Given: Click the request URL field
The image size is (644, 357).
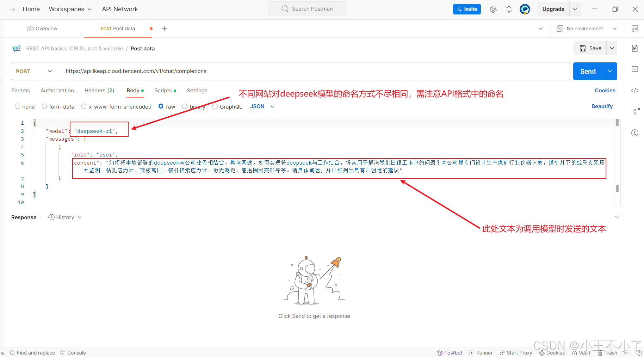Looking at the screenshot, I should click(315, 71).
